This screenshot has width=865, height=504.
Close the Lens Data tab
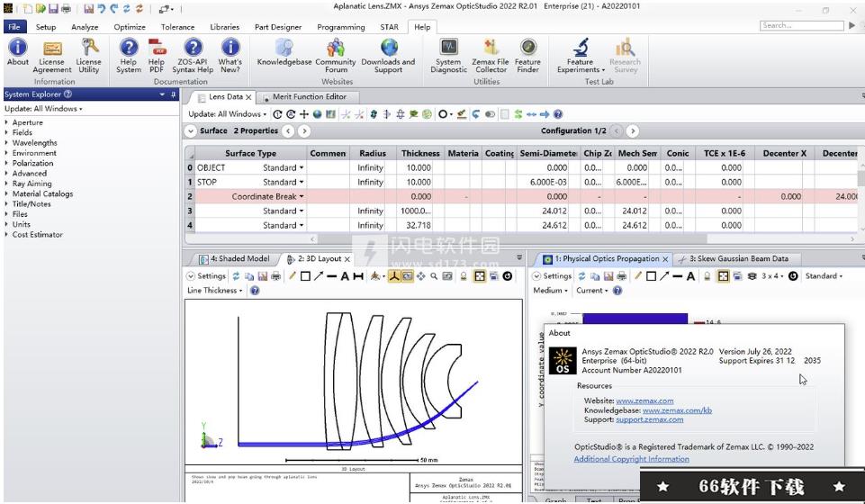(x=248, y=97)
